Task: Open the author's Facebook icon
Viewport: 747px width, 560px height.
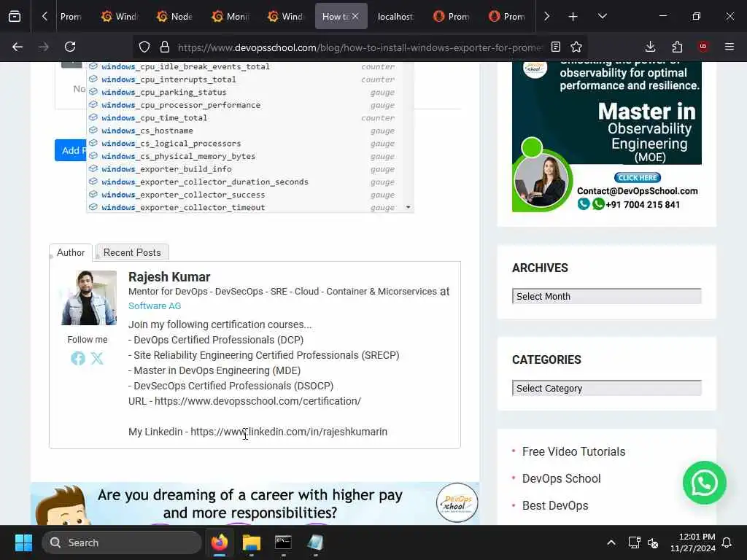Action: coord(78,358)
